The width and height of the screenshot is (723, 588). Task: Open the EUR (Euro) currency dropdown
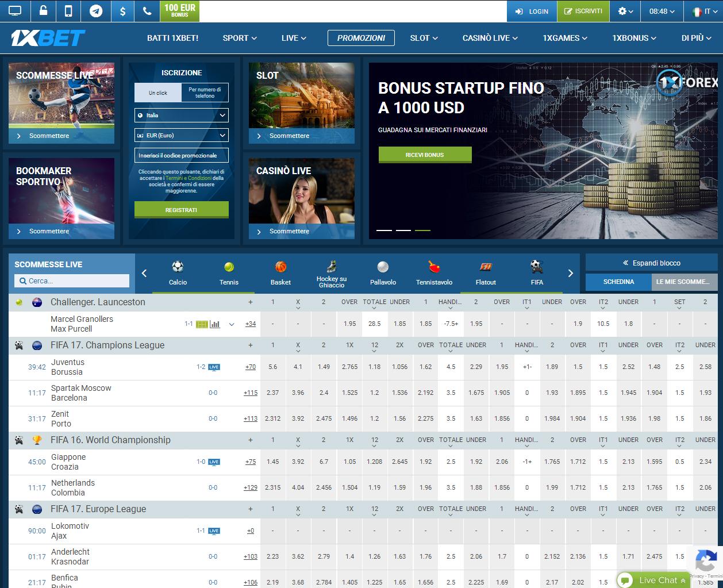tap(182, 135)
